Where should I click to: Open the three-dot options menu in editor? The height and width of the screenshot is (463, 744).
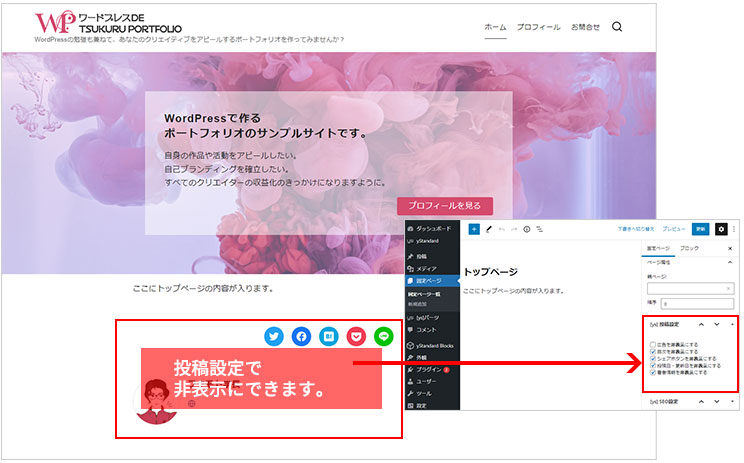[x=734, y=229]
